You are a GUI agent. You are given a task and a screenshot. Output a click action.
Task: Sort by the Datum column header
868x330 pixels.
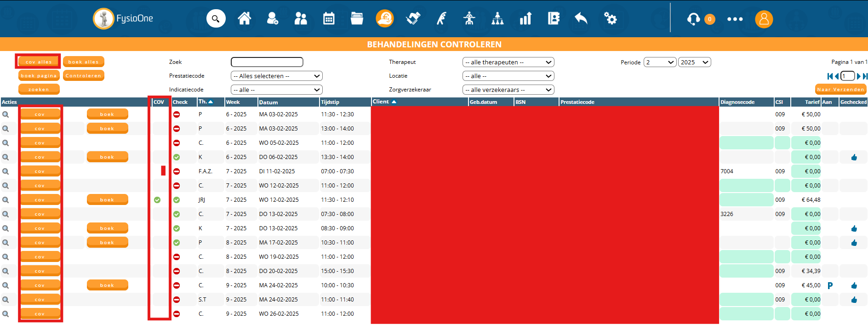coord(268,102)
